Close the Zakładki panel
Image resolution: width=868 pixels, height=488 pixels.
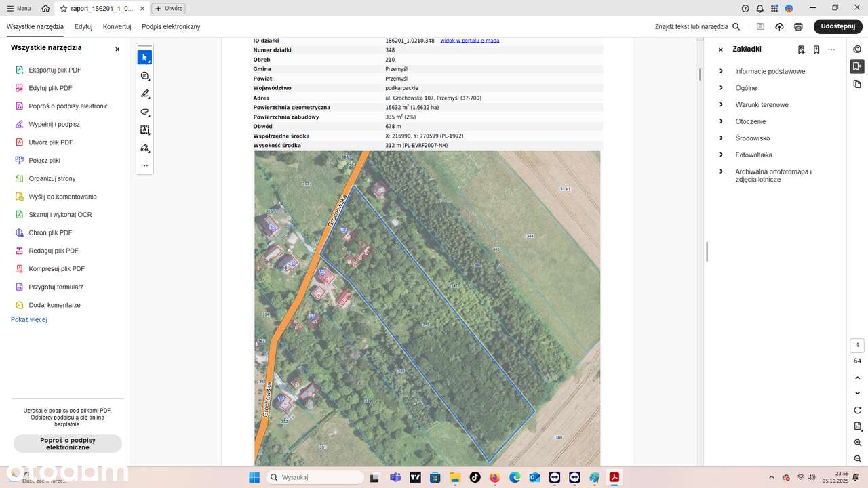[721, 49]
